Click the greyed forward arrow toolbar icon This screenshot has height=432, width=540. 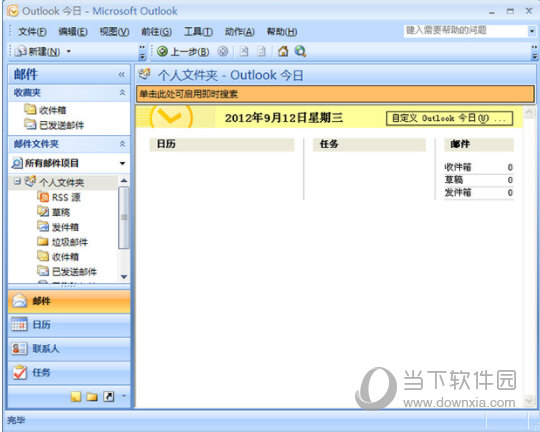point(223,52)
